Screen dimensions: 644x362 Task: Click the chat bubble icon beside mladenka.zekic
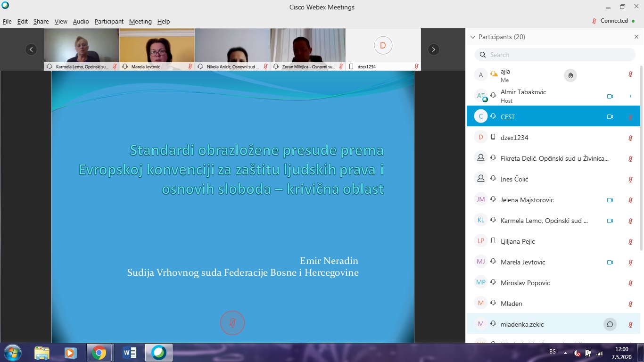click(x=610, y=324)
